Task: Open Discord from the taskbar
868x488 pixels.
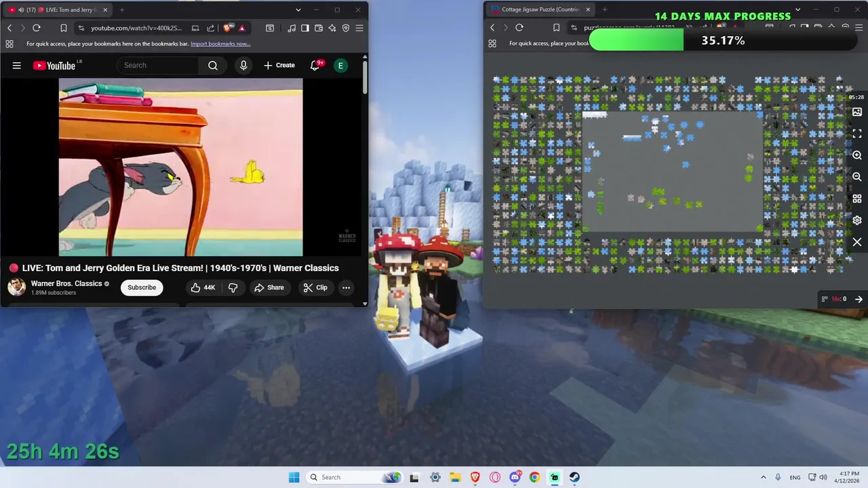Action: pyautogui.click(x=515, y=477)
